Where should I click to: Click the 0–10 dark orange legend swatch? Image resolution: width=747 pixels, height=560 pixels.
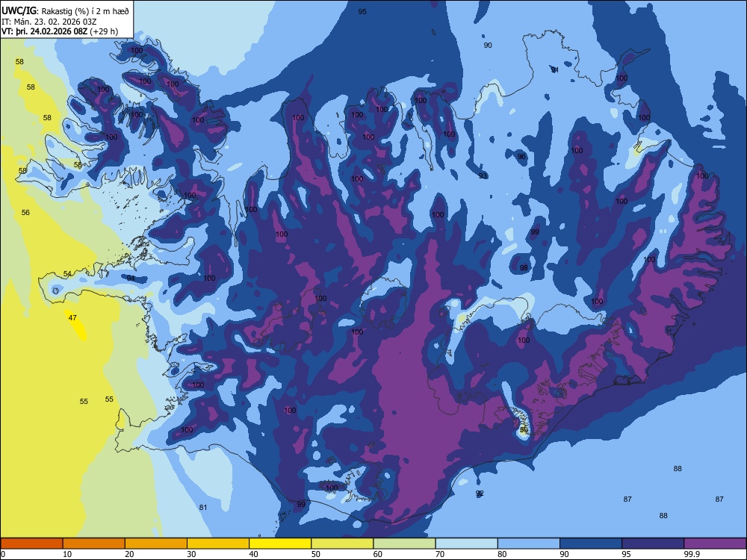(32, 544)
